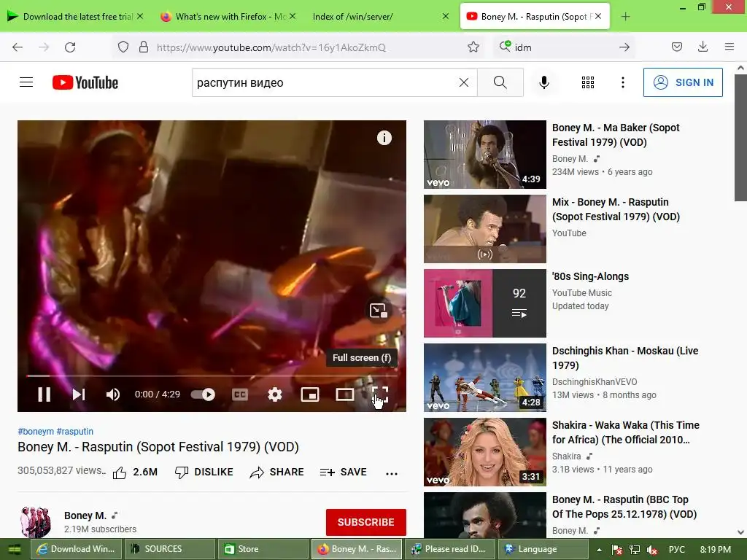This screenshot has width=747, height=560.
Task: Open Boney M. Ma Baker video thumbnail
Action: point(485,155)
